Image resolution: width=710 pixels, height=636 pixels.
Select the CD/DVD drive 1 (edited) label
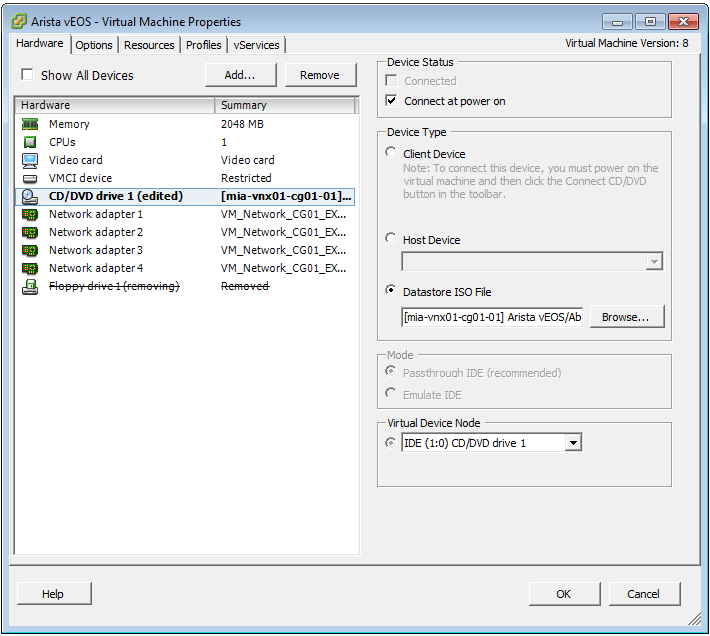116,196
